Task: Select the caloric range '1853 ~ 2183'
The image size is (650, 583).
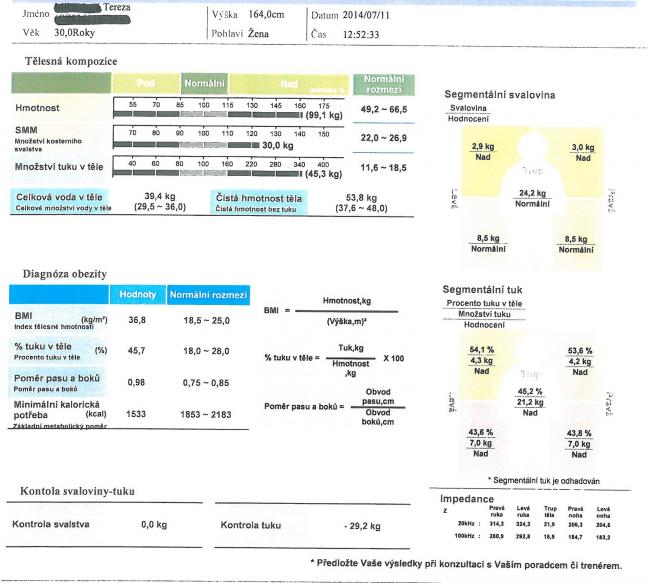Action: tap(206, 414)
